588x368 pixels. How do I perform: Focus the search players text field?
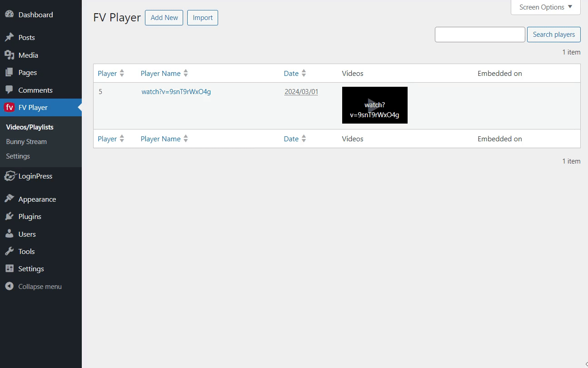(480, 35)
